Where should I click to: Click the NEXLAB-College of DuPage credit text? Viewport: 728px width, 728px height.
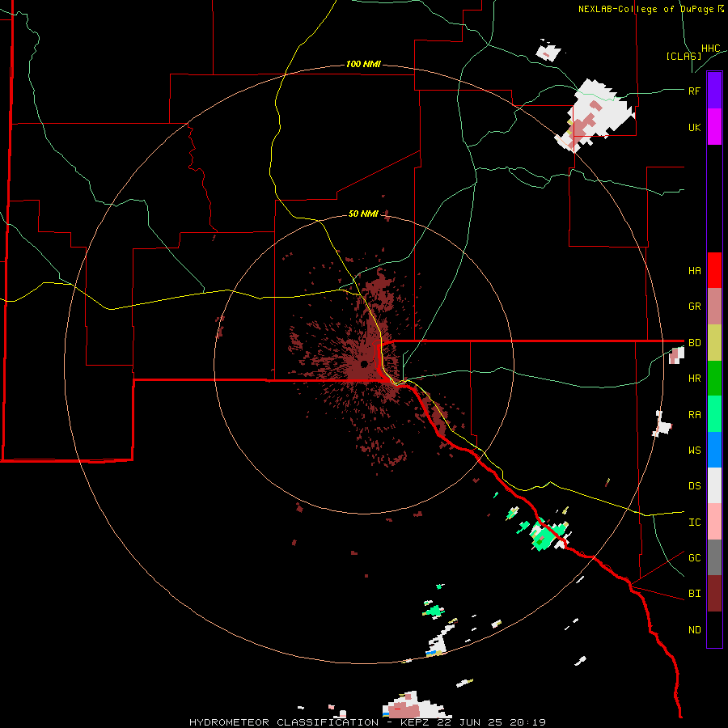point(651,9)
